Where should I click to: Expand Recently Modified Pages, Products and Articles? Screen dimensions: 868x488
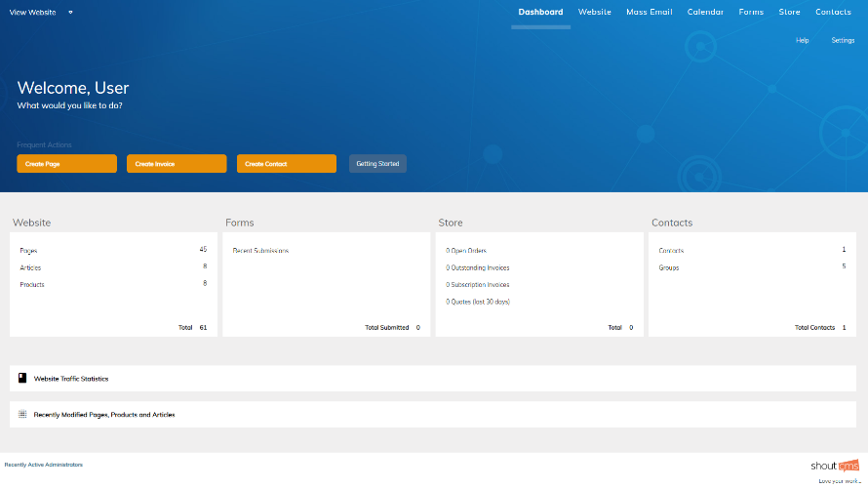click(433, 415)
